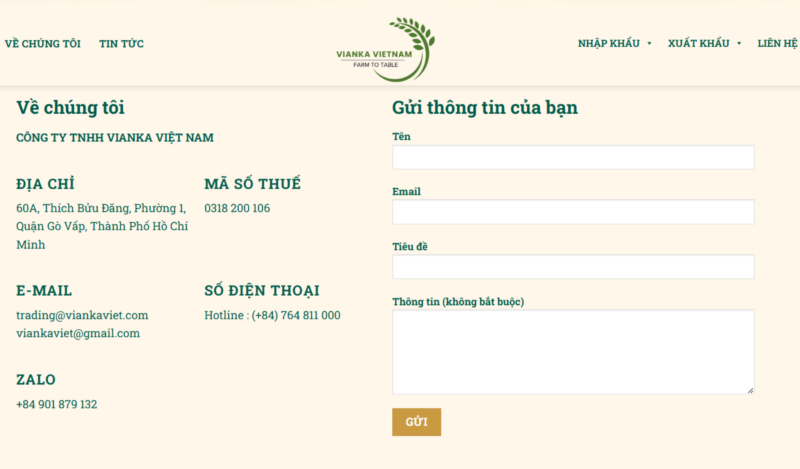Click the Vianka Vietnam logo
The height and width of the screenshot is (469, 800).
(386, 50)
